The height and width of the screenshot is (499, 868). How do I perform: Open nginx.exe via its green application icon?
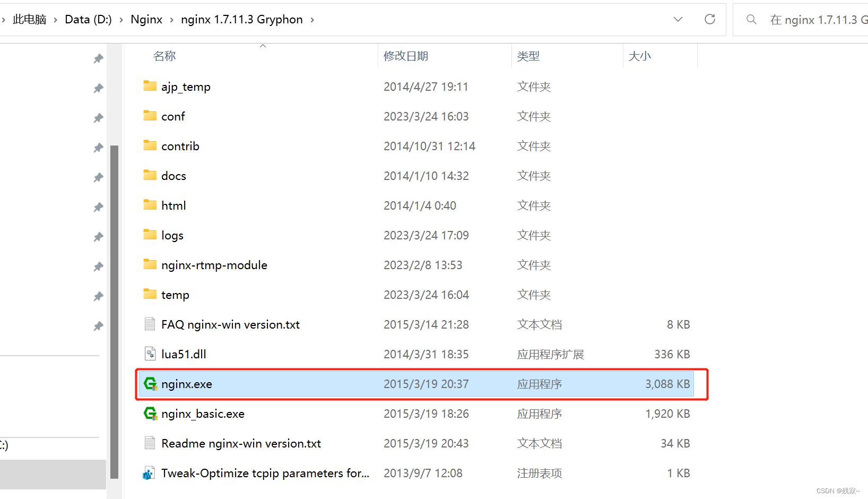point(150,384)
